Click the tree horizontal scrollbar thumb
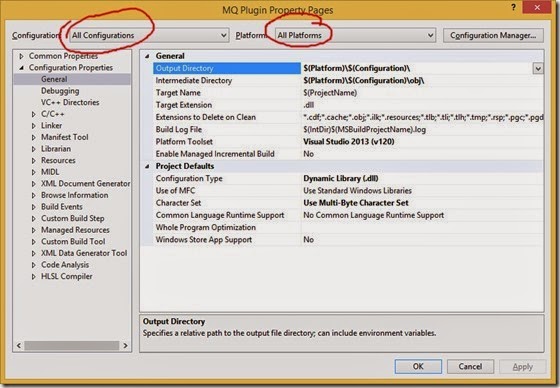The width and height of the screenshot is (560, 388). click(71, 345)
